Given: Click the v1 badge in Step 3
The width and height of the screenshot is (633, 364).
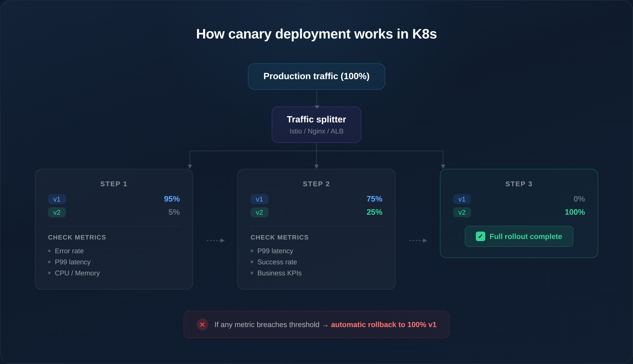Looking at the screenshot, I should pos(462,199).
